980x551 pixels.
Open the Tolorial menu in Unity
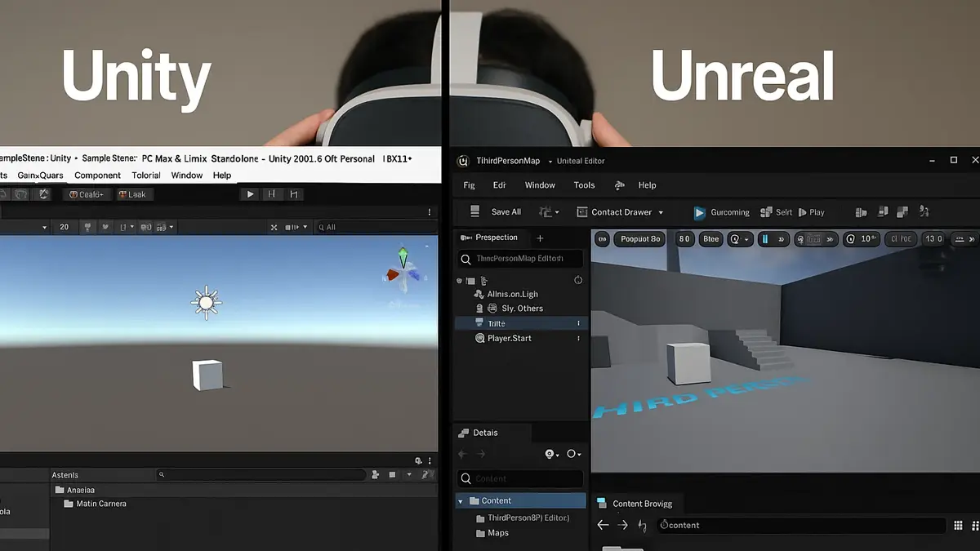click(146, 176)
